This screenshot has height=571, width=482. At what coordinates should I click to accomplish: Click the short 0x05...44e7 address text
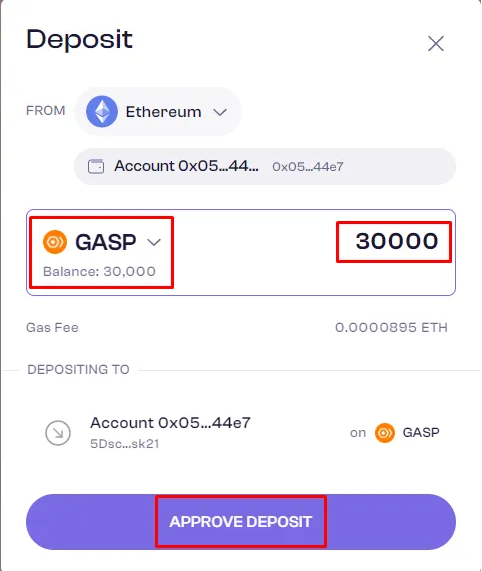point(308,167)
